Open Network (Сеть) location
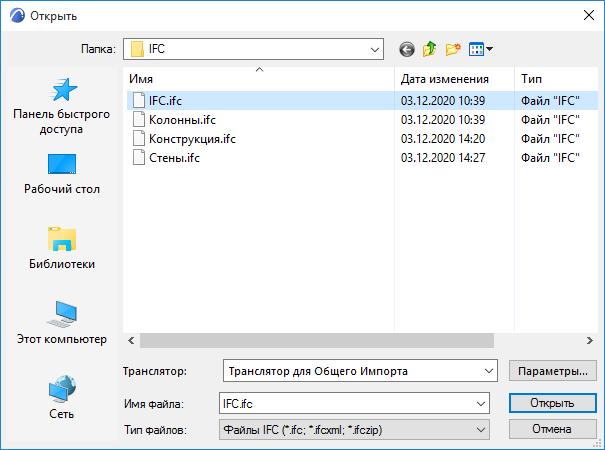Image resolution: width=605 pixels, height=450 pixels. pos(61,397)
